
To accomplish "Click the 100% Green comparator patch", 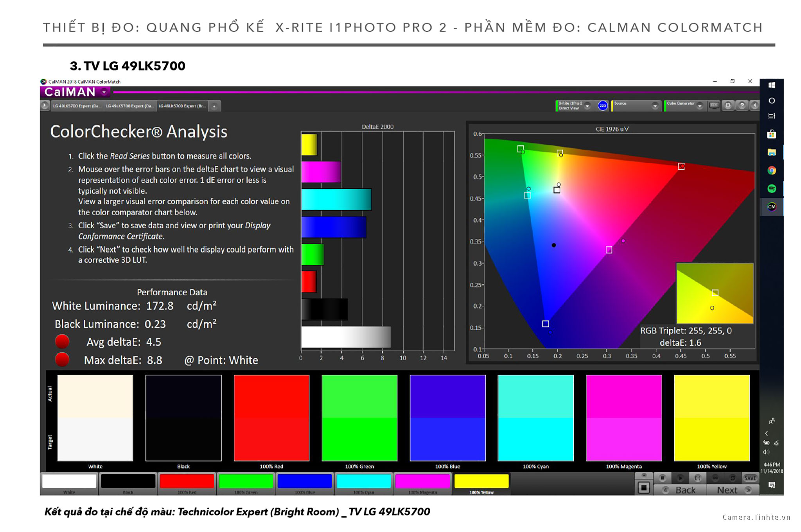I will (x=359, y=418).
